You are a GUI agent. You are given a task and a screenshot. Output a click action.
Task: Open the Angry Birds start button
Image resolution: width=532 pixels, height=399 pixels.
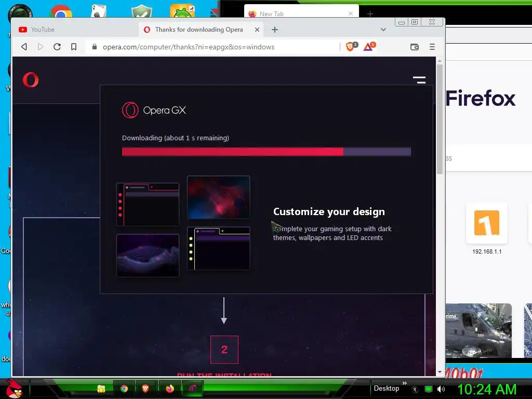pos(14,389)
